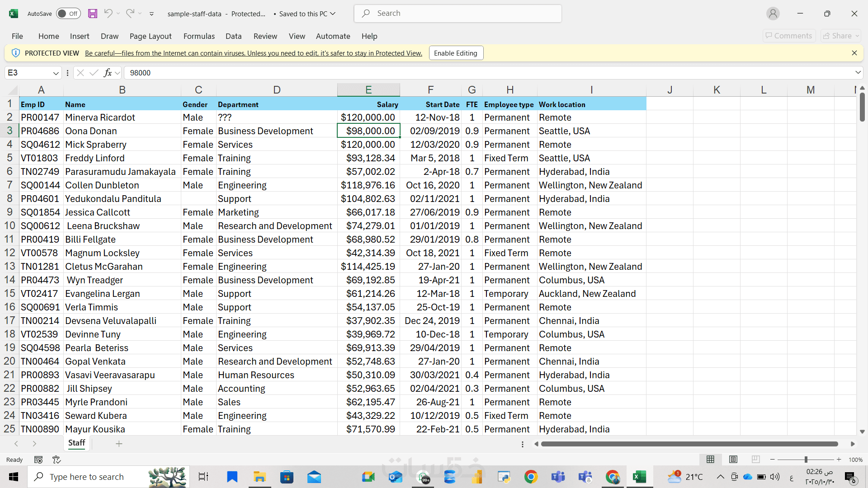
Task: Open the Accessibility checker status icon
Action: pyautogui.click(x=57, y=460)
